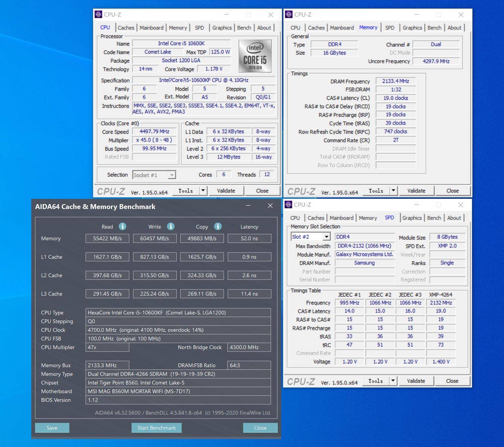The image size is (504, 447).
Task: Click the Memory Write value 60457 MB/s
Action: 155,238
